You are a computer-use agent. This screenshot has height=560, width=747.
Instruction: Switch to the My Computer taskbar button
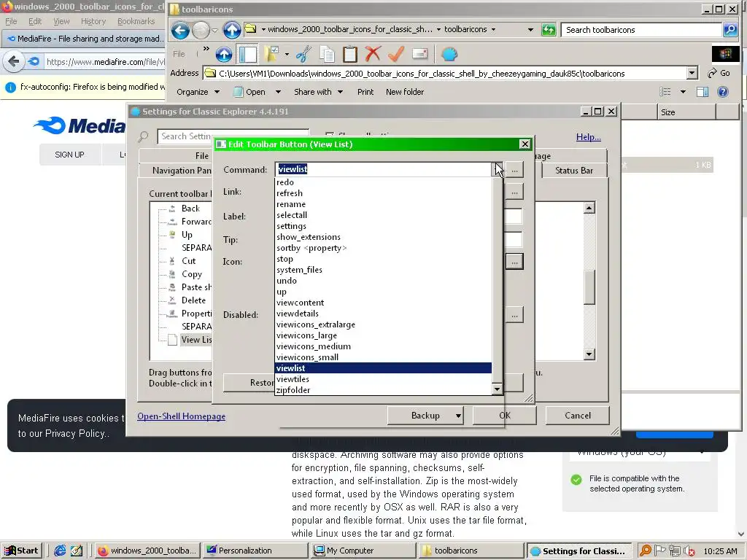(x=363, y=551)
